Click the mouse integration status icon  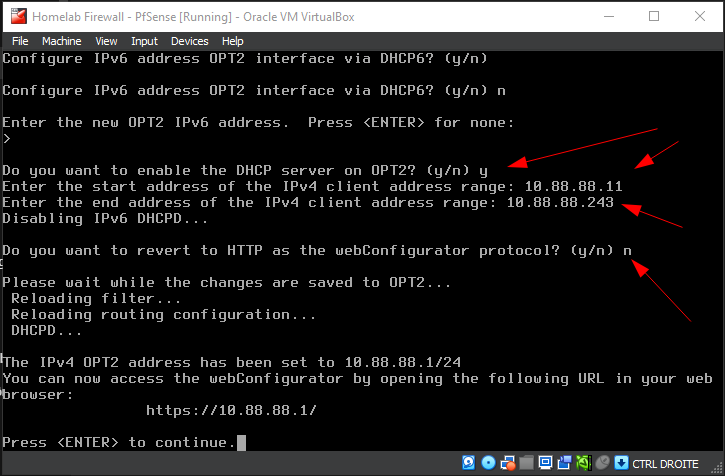coord(602,463)
